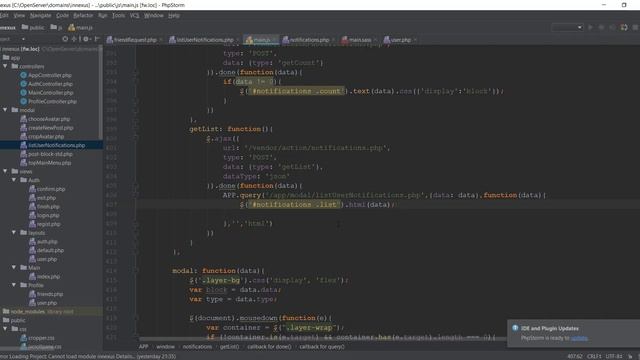
Task: Open the Window menu
Action: (154, 16)
